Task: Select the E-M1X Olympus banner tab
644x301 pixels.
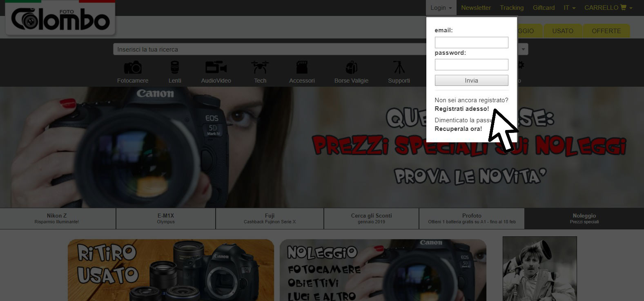Action: (x=166, y=218)
